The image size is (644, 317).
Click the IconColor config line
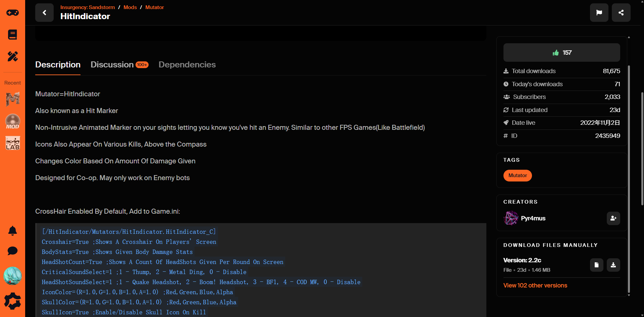click(138, 292)
